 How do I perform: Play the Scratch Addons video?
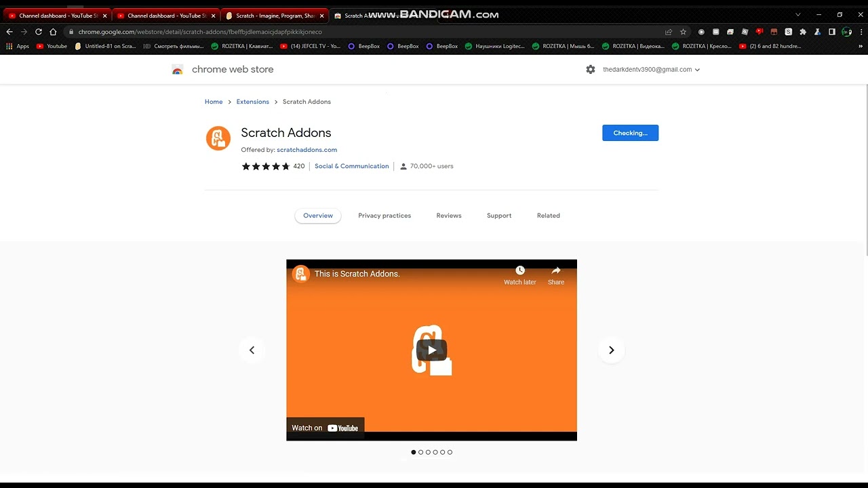431,350
